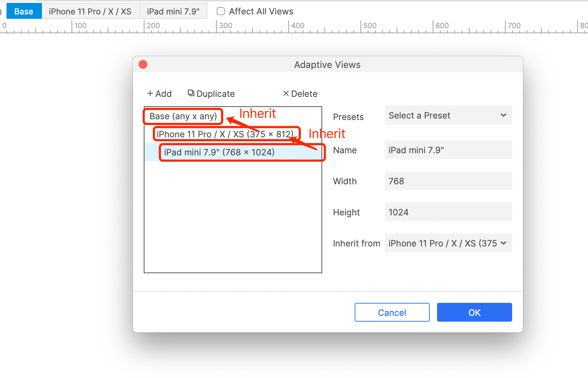This screenshot has height=378, width=588.
Task: Open the Select a Preset dropdown
Action: (448, 115)
